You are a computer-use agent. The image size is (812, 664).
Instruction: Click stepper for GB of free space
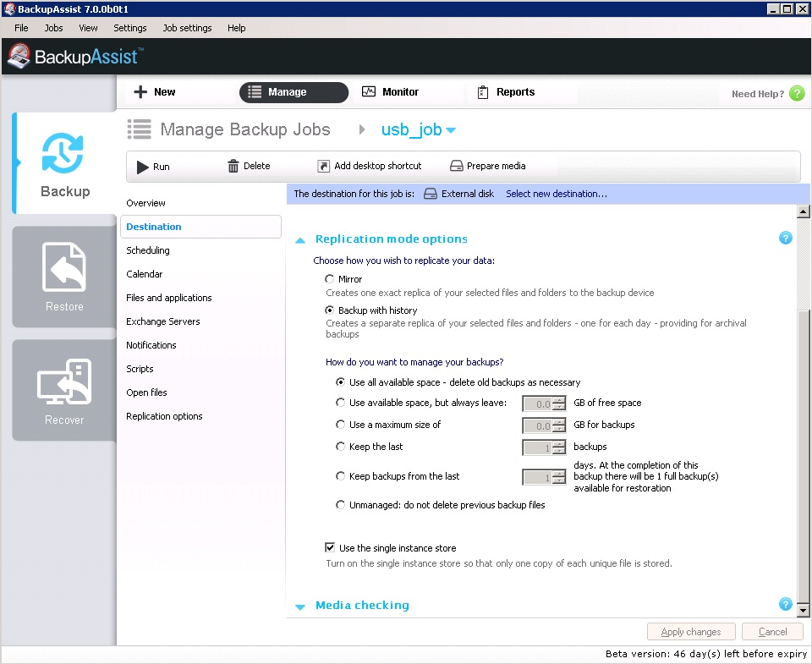559,403
